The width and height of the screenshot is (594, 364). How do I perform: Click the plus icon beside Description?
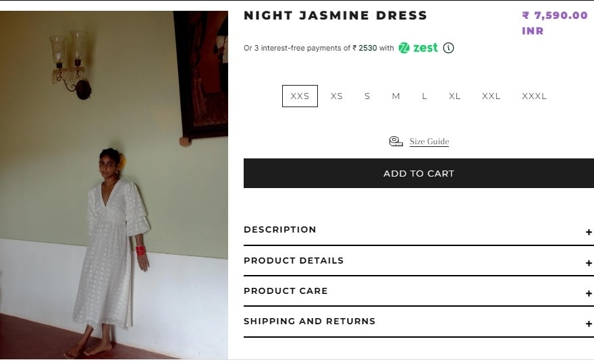coord(589,232)
